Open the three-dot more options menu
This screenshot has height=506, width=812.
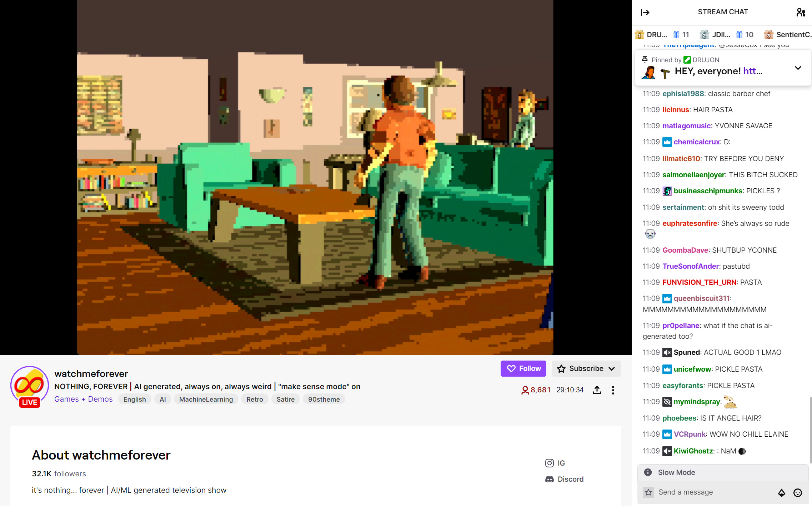(613, 390)
